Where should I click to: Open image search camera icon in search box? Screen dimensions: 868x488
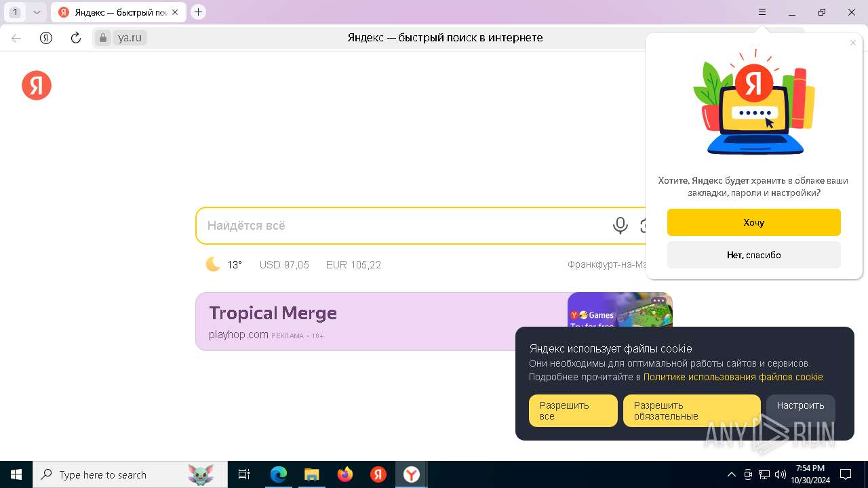[x=643, y=226]
